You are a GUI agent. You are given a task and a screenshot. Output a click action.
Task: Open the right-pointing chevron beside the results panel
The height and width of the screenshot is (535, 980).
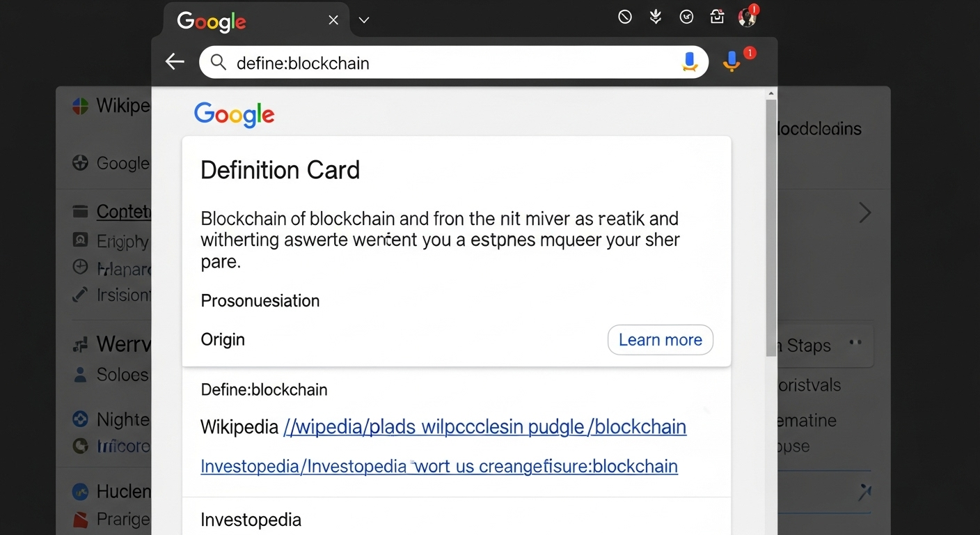click(864, 212)
